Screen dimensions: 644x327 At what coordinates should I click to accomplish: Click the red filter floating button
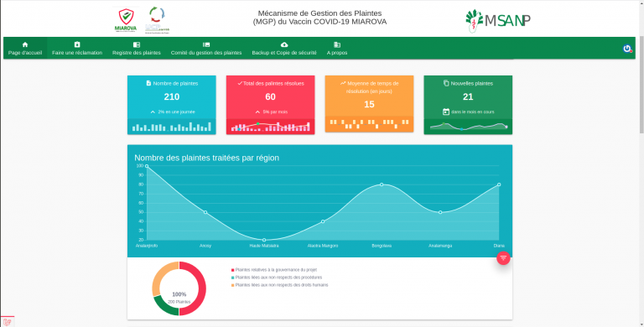pos(503,258)
